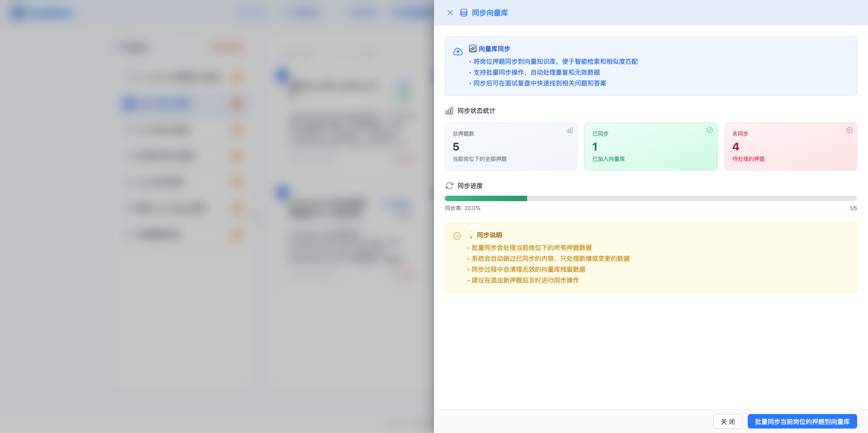This screenshot has width=868, height=433.
Task: Click 批量同步当前岗位的押题到向量库 button
Action: (802, 421)
